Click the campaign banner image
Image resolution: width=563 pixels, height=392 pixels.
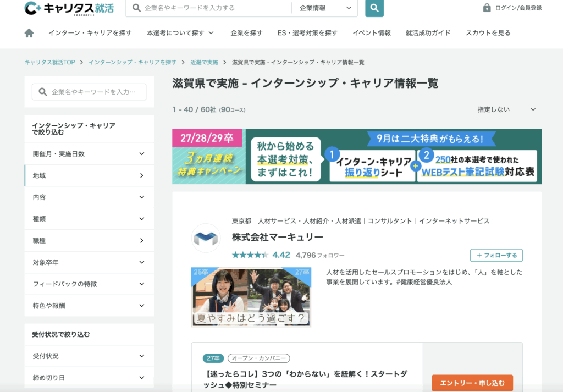(357, 156)
